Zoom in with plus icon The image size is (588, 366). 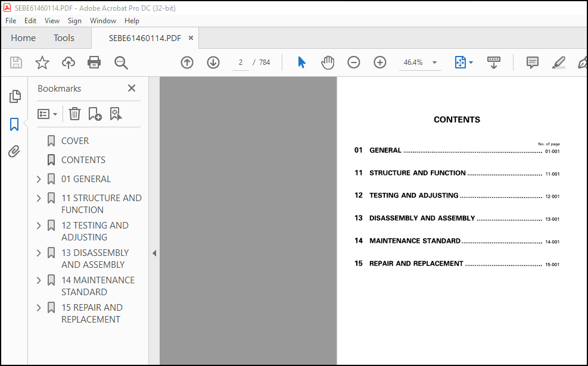pos(380,62)
